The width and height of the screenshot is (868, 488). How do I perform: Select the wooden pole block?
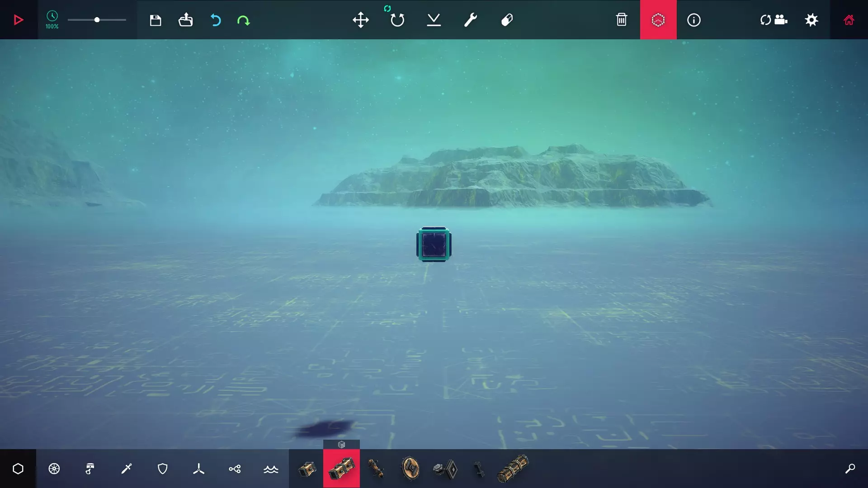[376, 469]
